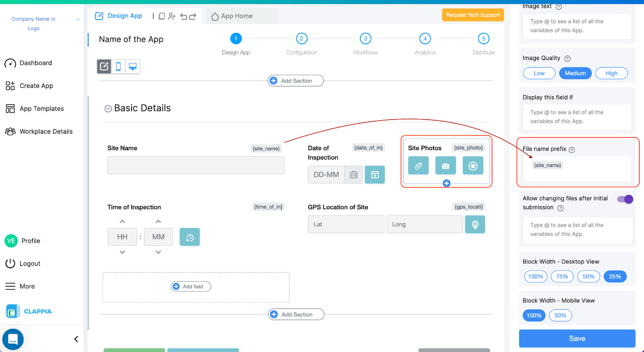Viewport: 644px width, 352px height.
Task: Go to step 5 Distribute
Action: click(483, 44)
